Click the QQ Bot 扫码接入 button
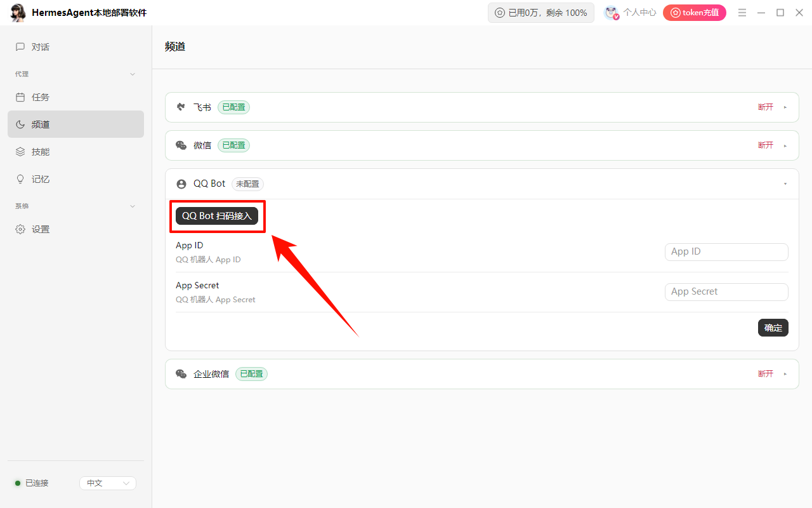 pos(217,216)
